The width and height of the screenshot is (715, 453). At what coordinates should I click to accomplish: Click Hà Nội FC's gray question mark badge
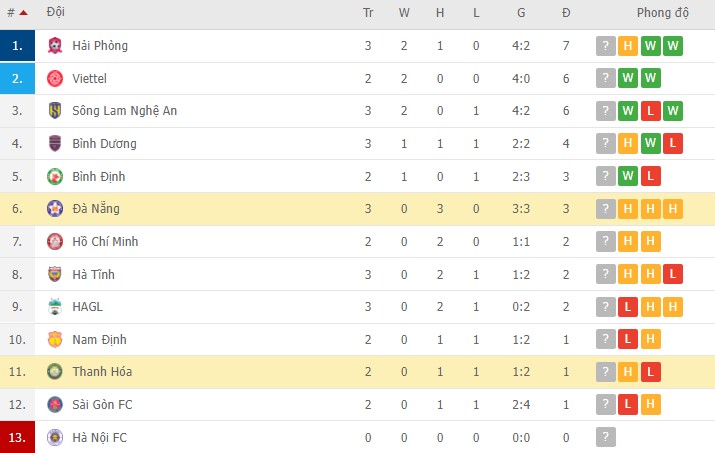point(605,437)
